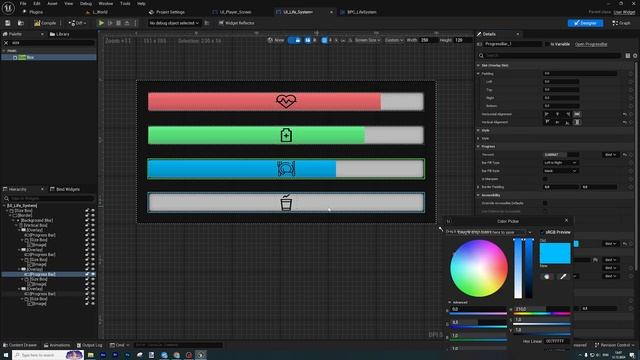The height and width of the screenshot is (360, 640).
Task: Open the Diff dropdown
Action: (77, 23)
